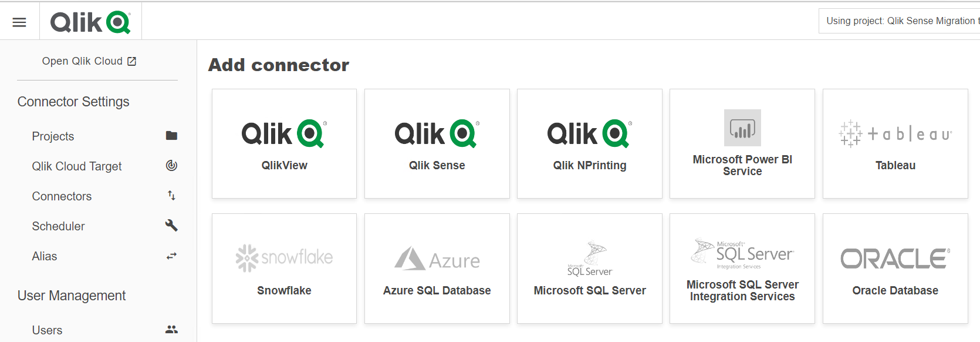The height and width of the screenshot is (342, 980).
Task: Select the target icon beside Qlik Cloud Target
Action: 171,166
